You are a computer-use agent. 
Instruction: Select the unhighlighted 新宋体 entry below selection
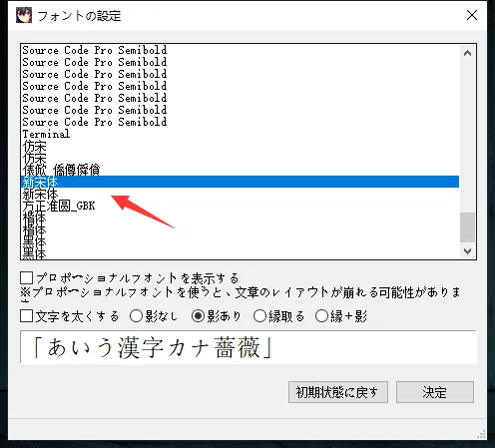point(240,194)
